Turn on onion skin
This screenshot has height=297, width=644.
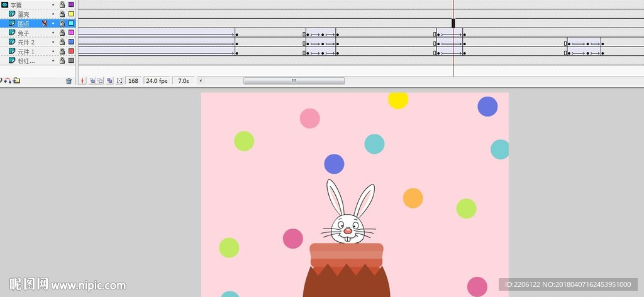click(92, 81)
